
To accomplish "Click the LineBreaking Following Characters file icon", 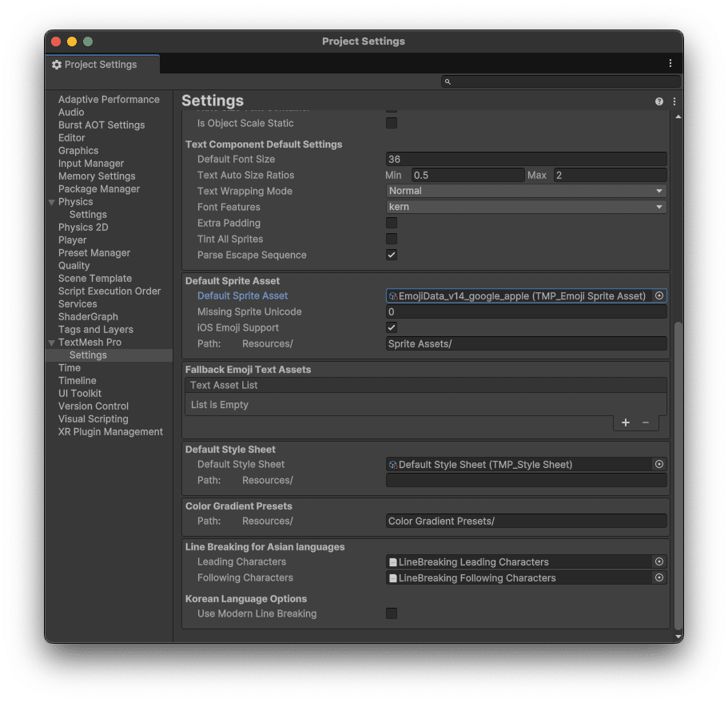I will click(x=393, y=578).
